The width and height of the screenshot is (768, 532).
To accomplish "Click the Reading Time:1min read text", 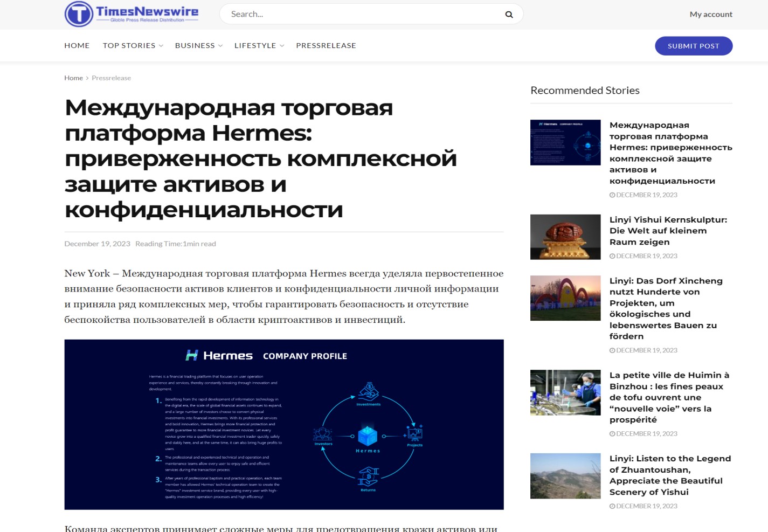I will (x=176, y=244).
